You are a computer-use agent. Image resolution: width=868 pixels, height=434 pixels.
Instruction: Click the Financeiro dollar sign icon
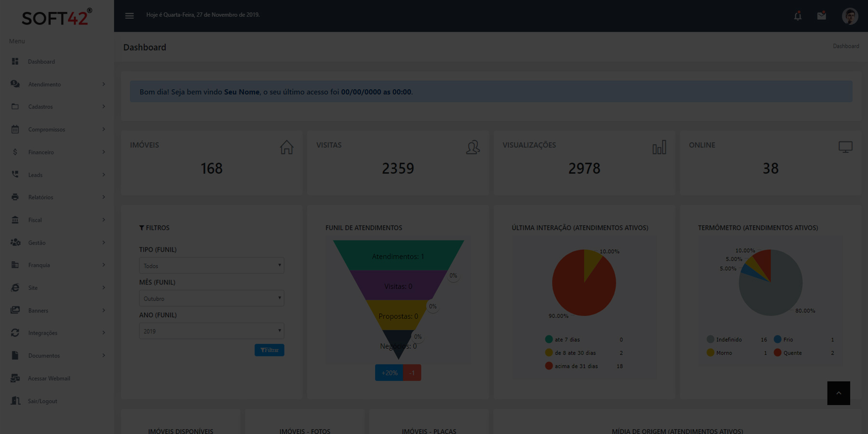pos(15,152)
